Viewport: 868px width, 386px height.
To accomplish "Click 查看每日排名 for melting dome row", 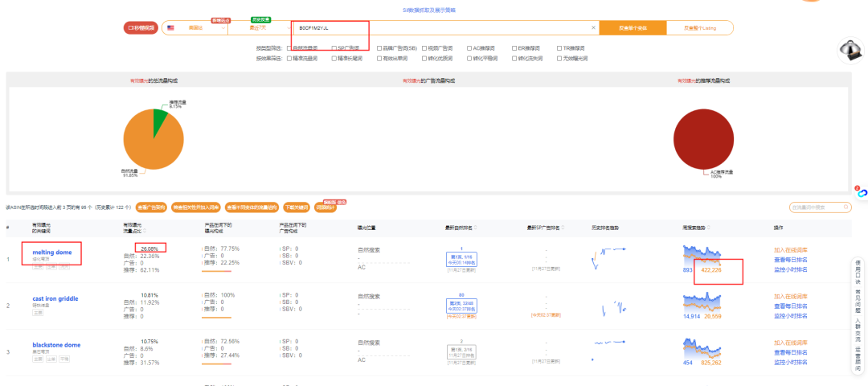I will click(x=791, y=260).
